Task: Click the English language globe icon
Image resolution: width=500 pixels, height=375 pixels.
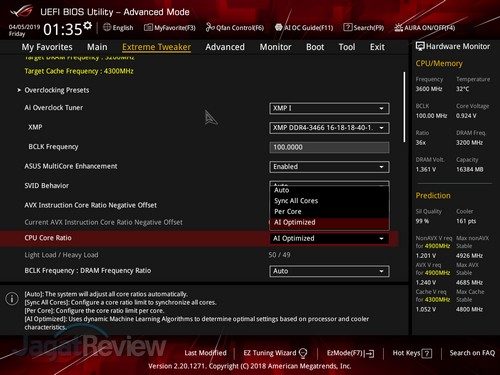Action: point(107,27)
